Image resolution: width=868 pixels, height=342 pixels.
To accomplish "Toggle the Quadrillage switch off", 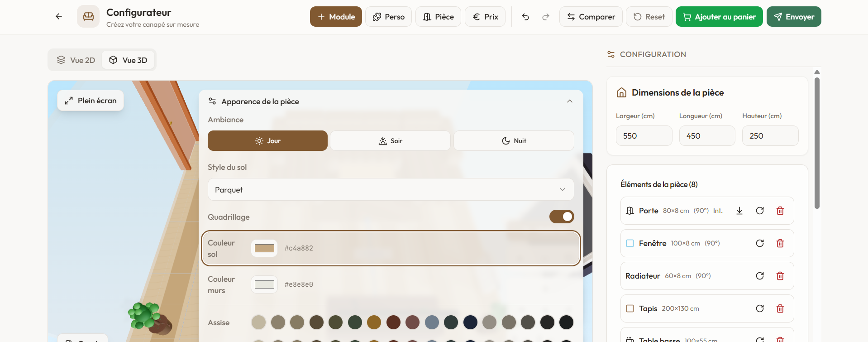I will [x=562, y=217].
